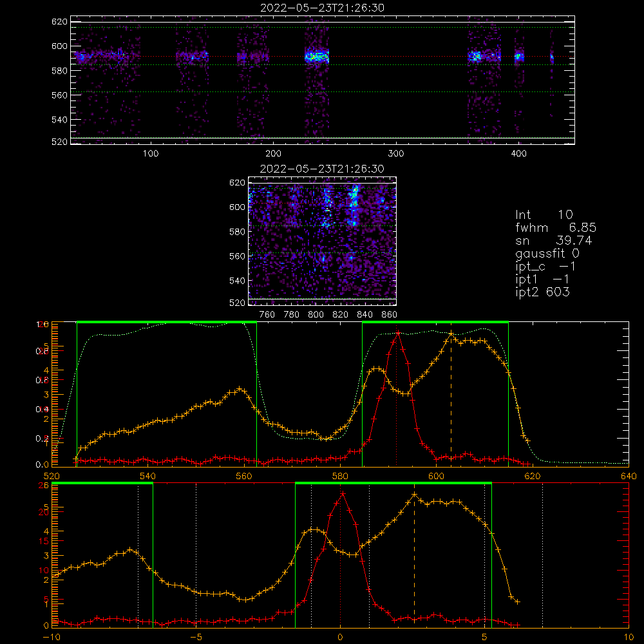
Task: Select the 'sn 39.74' value
Action: click(x=554, y=240)
